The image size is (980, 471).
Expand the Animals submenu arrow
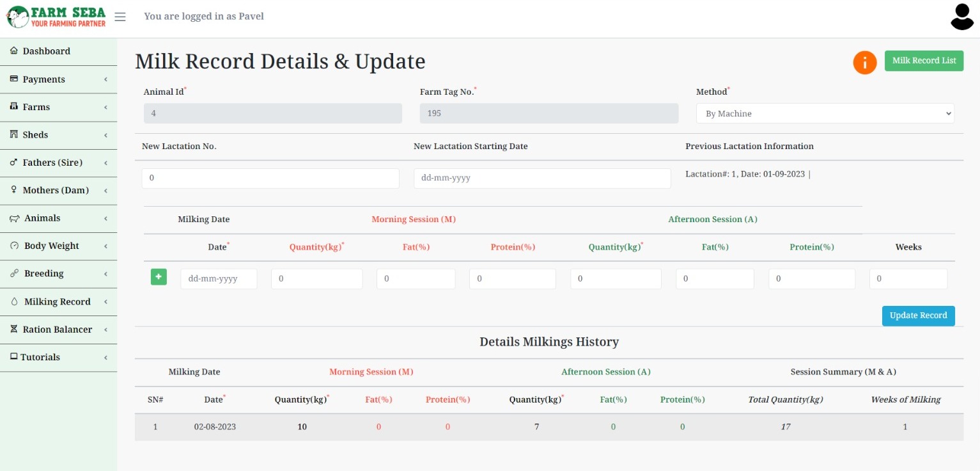point(105,218)
